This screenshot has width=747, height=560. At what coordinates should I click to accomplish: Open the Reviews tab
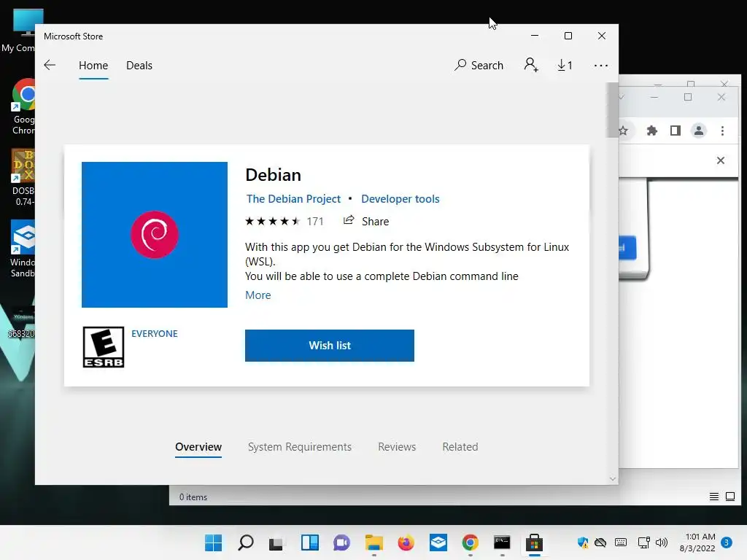[x=397, y=447]
